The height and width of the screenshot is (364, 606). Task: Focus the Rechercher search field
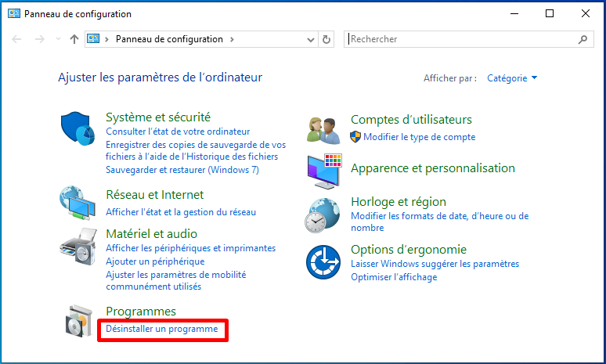coord(462,39)
